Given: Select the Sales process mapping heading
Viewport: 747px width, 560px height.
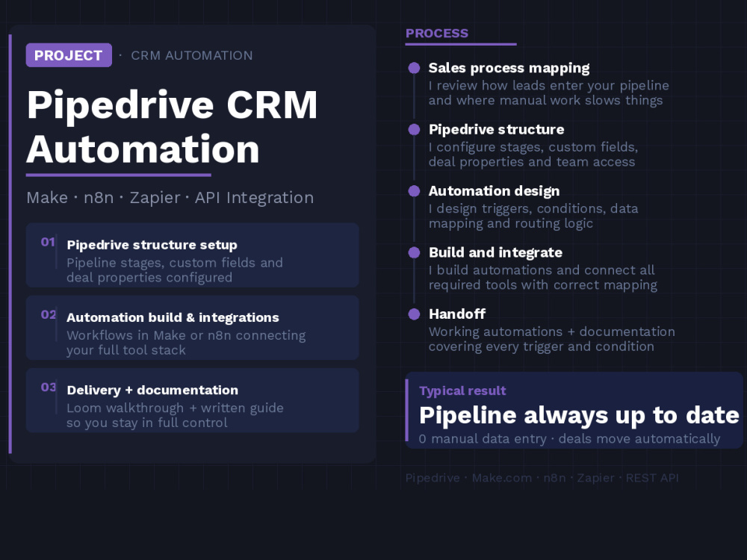Looking at the screenshot, I should coord(509,68).
